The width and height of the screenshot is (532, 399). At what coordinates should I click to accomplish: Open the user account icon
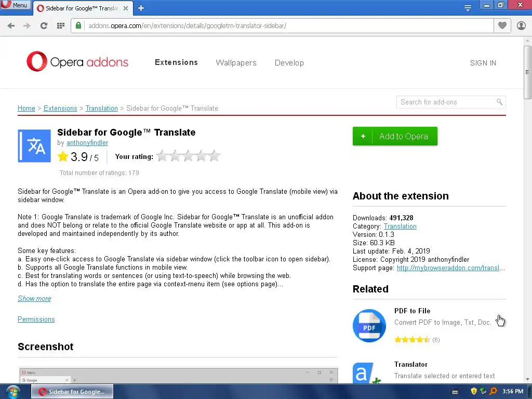521,25
